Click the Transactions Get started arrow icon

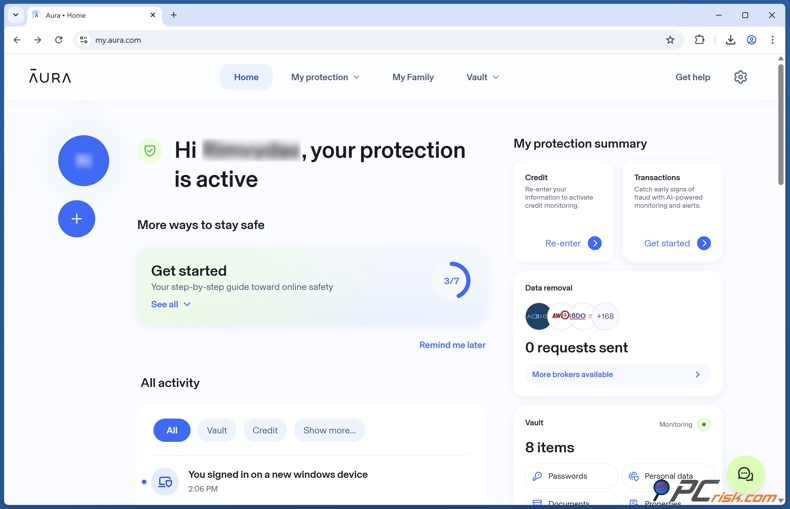pos(704,243)
